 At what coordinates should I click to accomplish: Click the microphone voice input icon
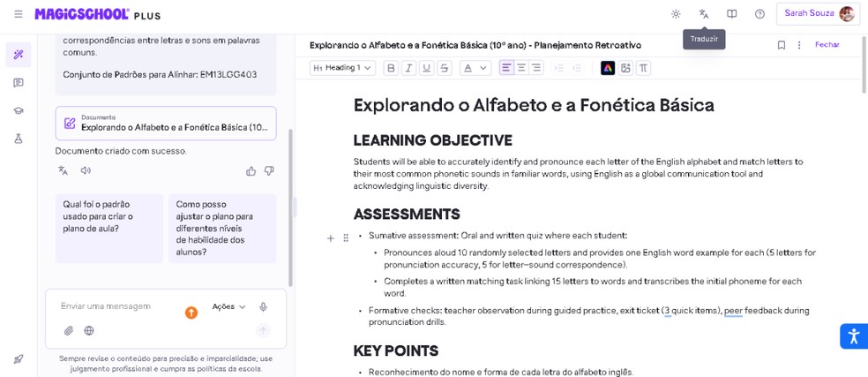(264, 306)
